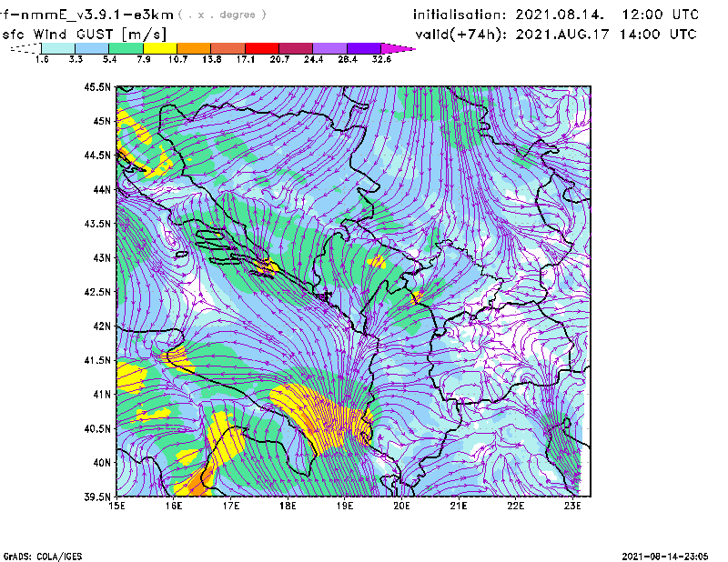728x562 pixels.
Task: Click the 43.5N latitude label
Action: click(x=97, y=224)
